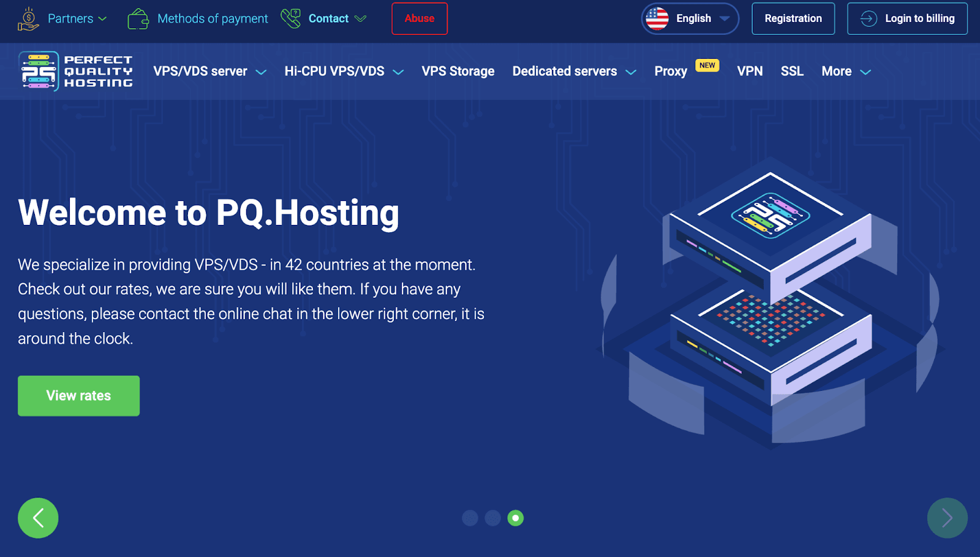Click the Partners link text
This screenshot has width=980, height=557.
click(x=70, y=19)
